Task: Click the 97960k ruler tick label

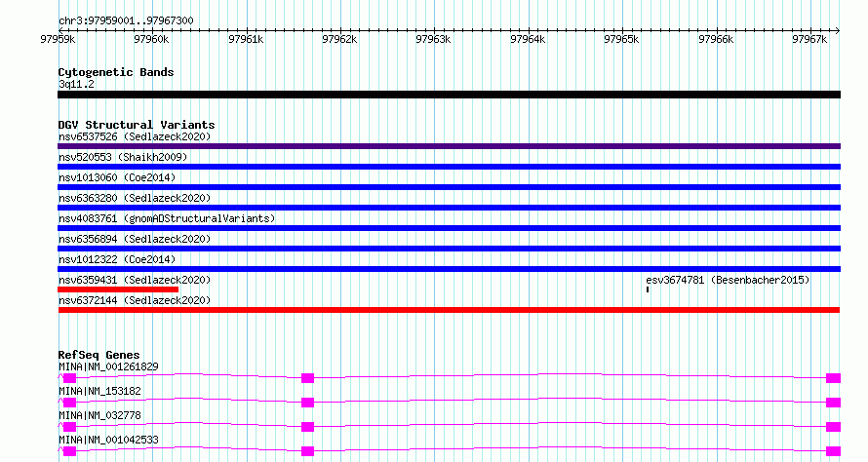Action: point(152,39)
